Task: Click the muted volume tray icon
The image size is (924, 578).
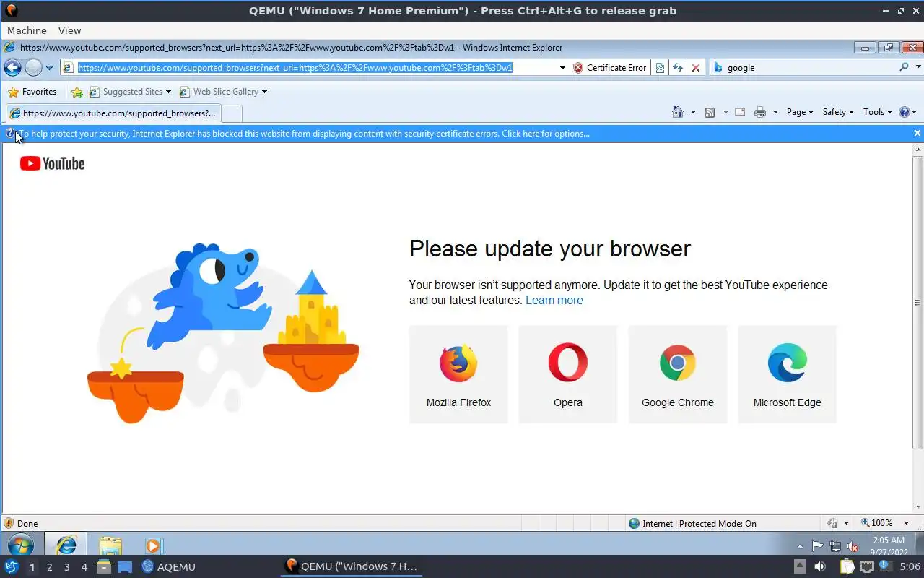Action: point(853,546)
